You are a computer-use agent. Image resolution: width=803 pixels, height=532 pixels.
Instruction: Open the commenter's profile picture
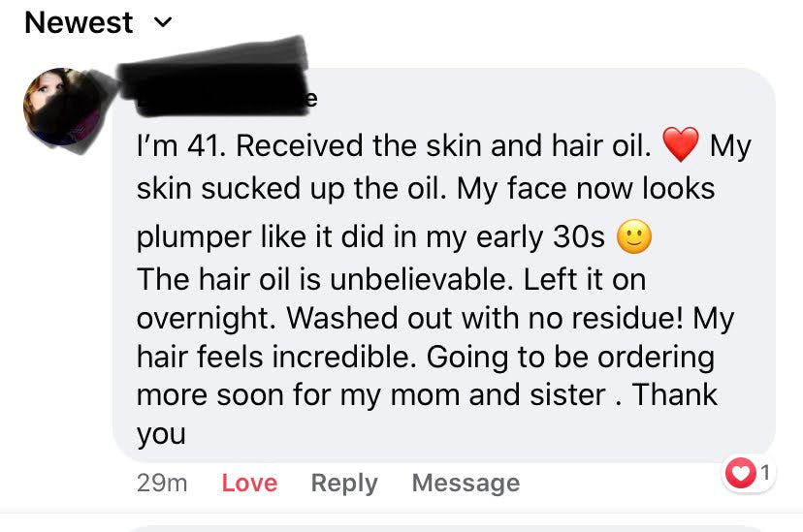point(62,107)
